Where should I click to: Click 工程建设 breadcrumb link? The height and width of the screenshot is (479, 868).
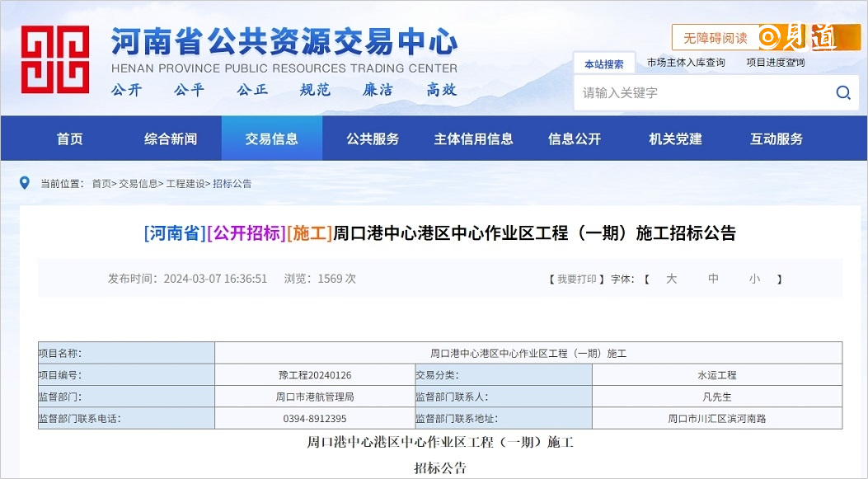point(185,184)
